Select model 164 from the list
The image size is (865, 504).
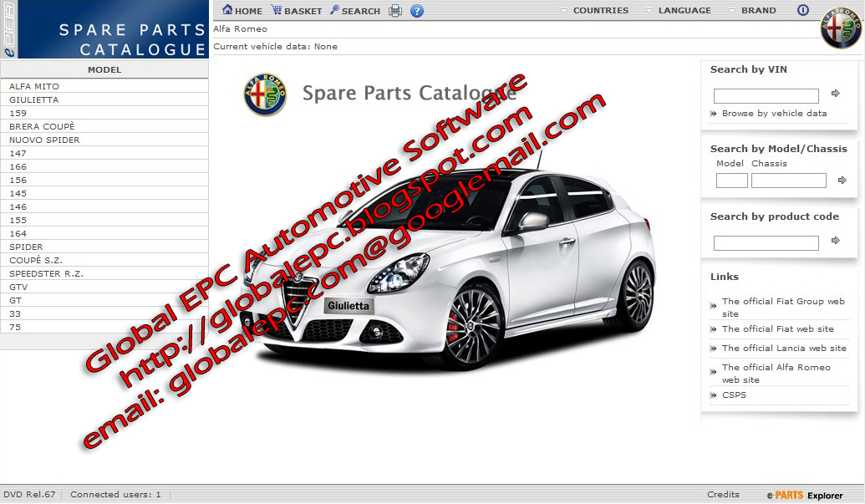104,233
